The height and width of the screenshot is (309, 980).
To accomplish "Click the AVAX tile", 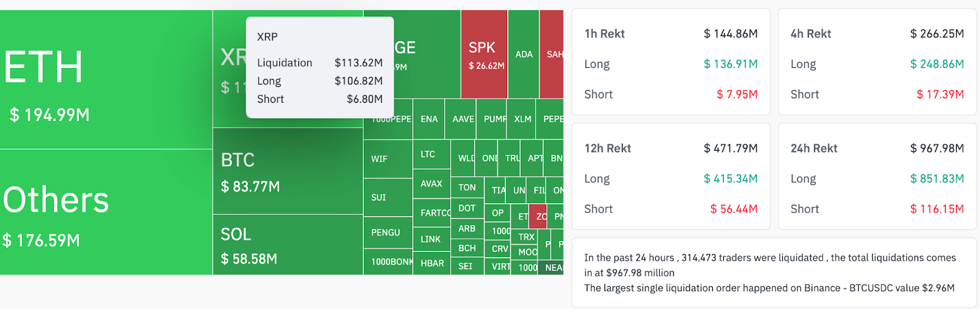I will [x=431, y=184].
